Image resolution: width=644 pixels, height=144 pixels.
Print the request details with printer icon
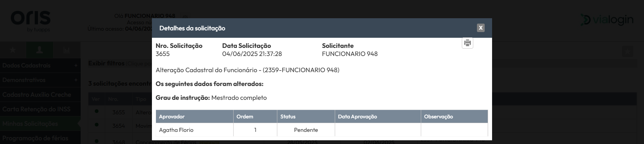(x=467, y=43)
